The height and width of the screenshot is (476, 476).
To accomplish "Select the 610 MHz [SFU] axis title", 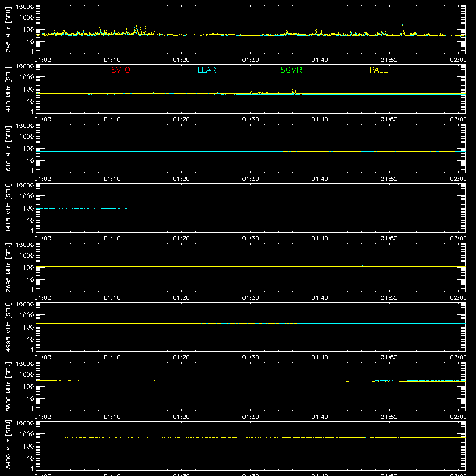I will [x=8, y=148].
